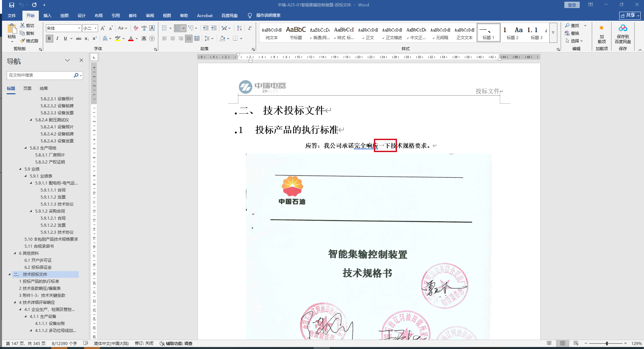
Task: Decrease the font size with shrink font
Action: [x=111, y=28]
